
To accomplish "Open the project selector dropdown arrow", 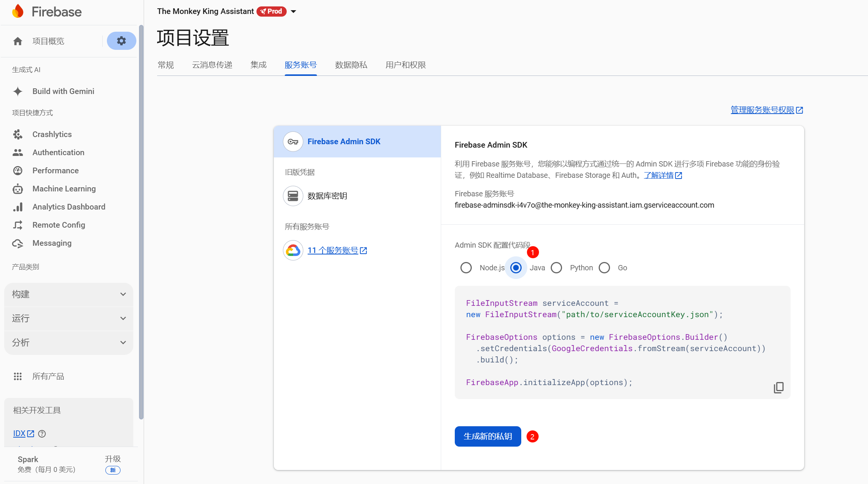I will pos(293,11).
